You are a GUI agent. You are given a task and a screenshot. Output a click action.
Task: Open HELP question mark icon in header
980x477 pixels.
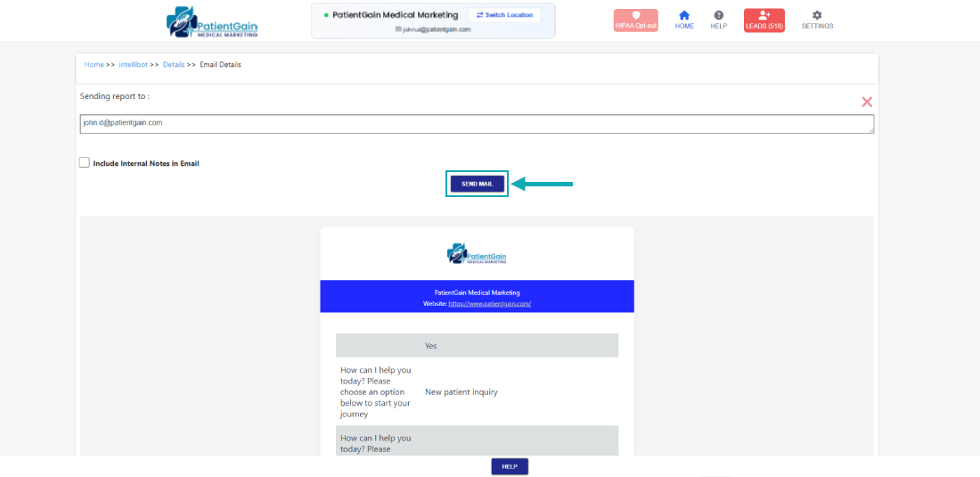[719, 20]
